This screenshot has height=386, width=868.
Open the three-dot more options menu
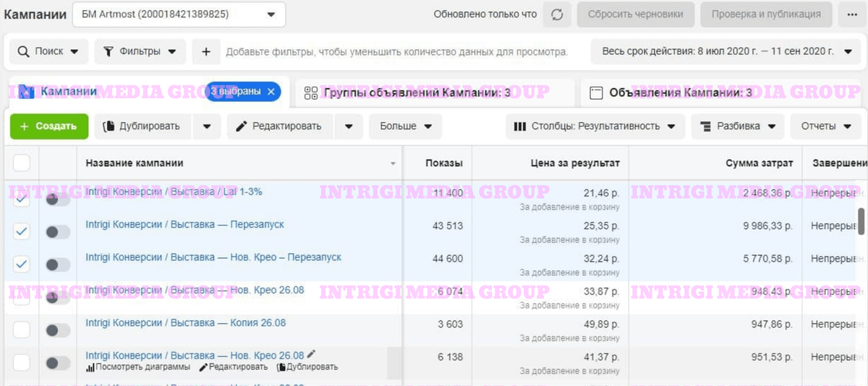pyautogui.click(x=852, y=14)
